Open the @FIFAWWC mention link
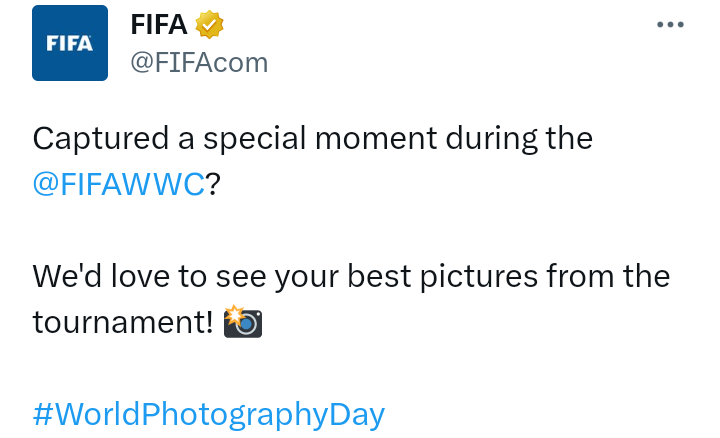Image resolution: width=720 pixels, height=438 pixels. (x=118, y=185)
